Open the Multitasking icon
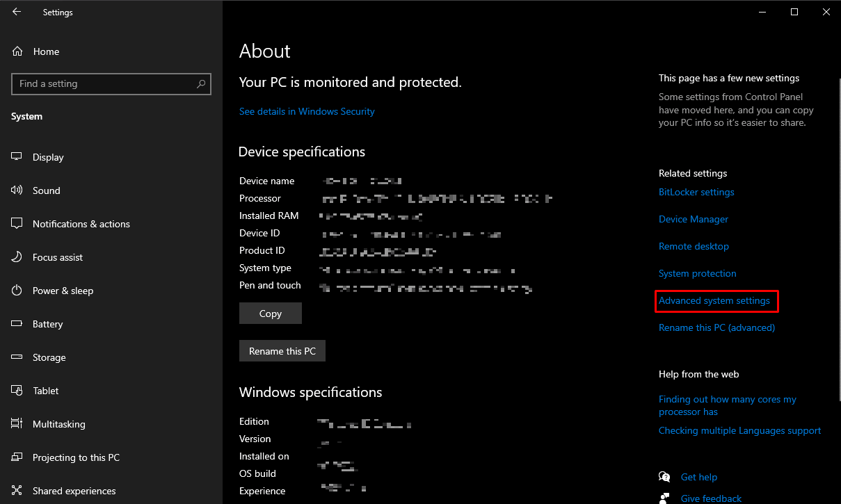 click(x=17, y=424)
